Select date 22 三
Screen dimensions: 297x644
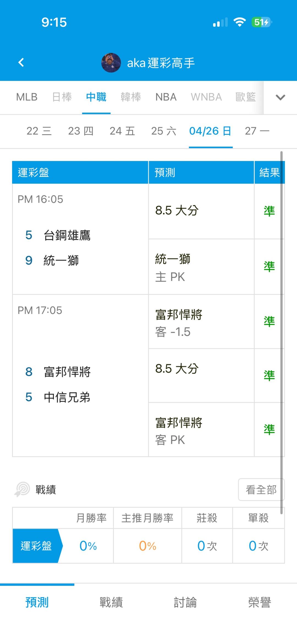(x=39, y=131)
